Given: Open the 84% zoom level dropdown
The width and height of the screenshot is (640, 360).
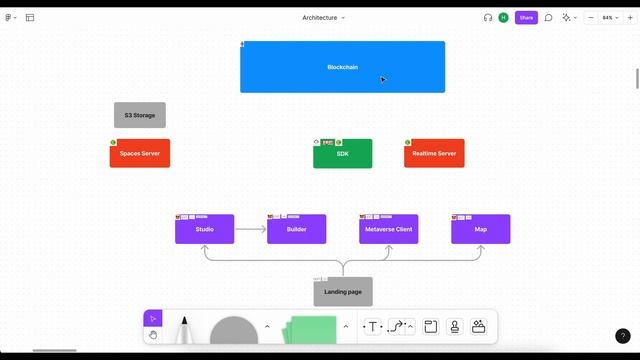Looking at the screenshot, I should (x=611, y=18).
